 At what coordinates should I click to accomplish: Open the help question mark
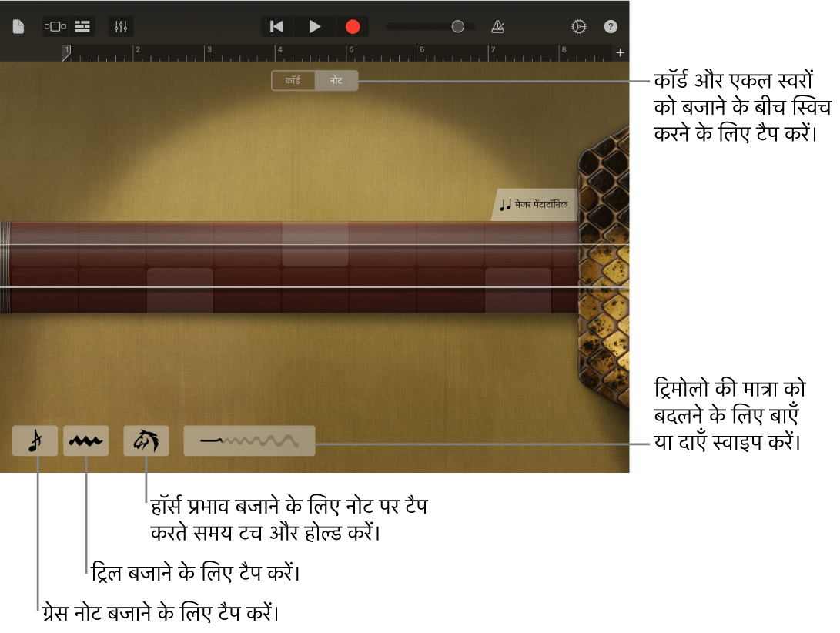coord(611,27)
